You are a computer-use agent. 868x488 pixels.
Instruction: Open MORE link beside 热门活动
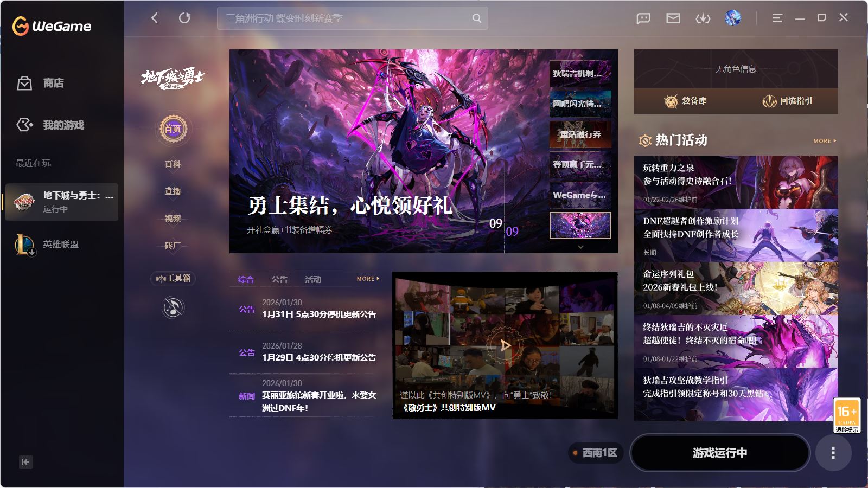824,141
